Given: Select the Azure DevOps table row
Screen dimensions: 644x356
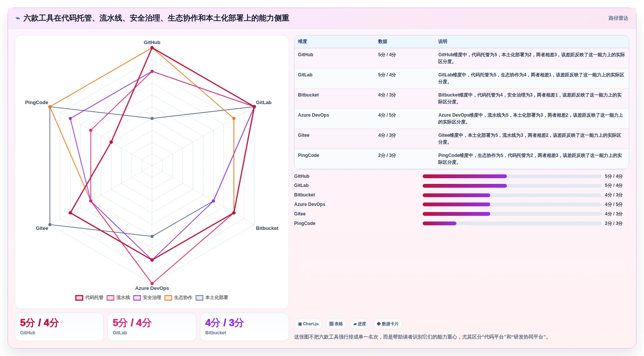Looking at the screenshot, I should (x=461, y=119).
